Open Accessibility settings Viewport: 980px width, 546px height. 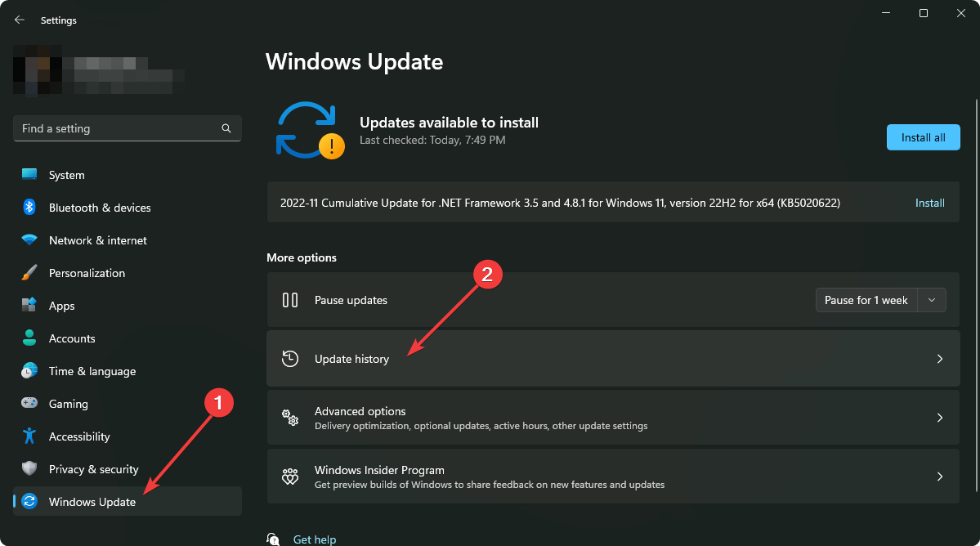click(29, 436)
